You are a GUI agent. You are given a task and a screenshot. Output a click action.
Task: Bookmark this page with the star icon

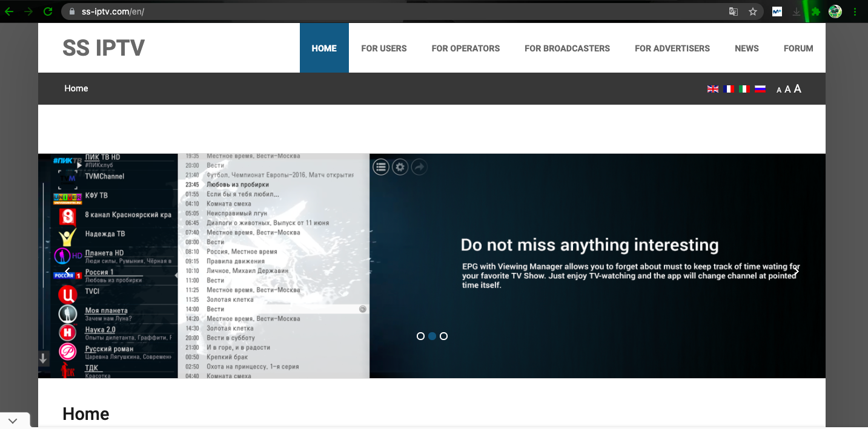click(x=753, y=11)
